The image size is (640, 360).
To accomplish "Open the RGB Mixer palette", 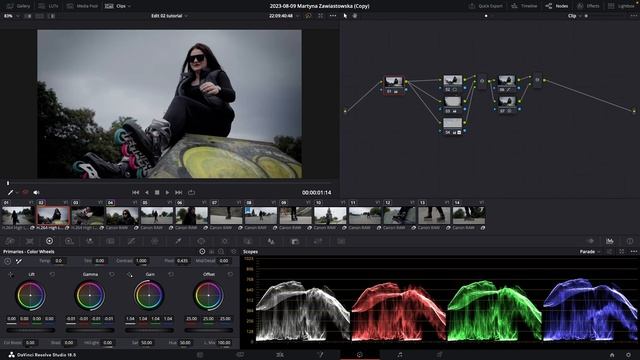I will [x=89, y=241].
